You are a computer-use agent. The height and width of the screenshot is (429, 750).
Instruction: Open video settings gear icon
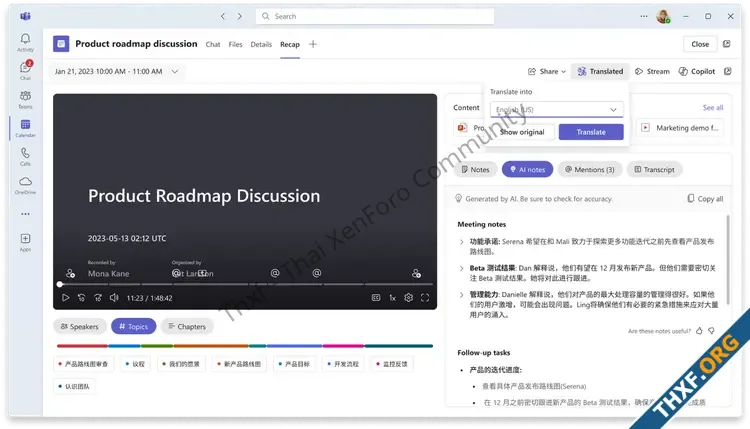click(x=408, y=297)
